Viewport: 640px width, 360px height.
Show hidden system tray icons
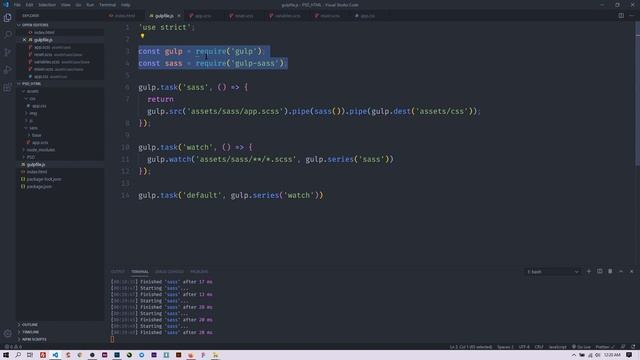(573, 355)
